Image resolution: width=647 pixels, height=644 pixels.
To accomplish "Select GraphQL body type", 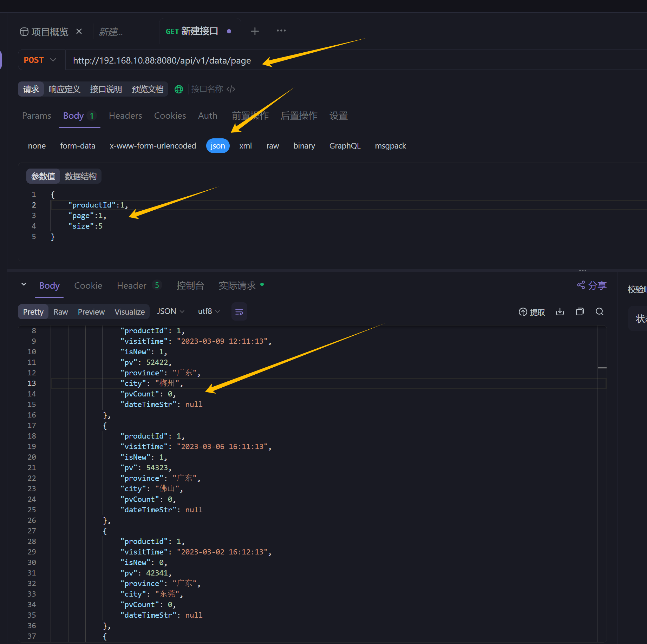I will [x=345, y=146].
